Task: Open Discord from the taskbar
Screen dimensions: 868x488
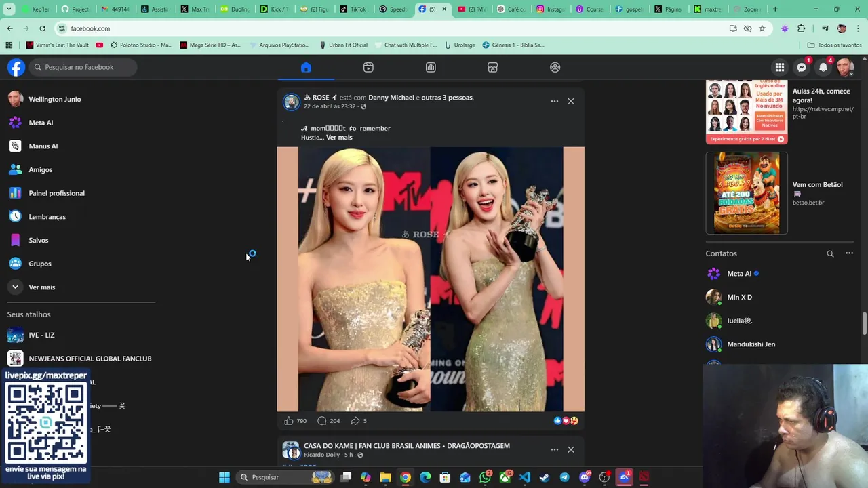Action: click(585, 477)
